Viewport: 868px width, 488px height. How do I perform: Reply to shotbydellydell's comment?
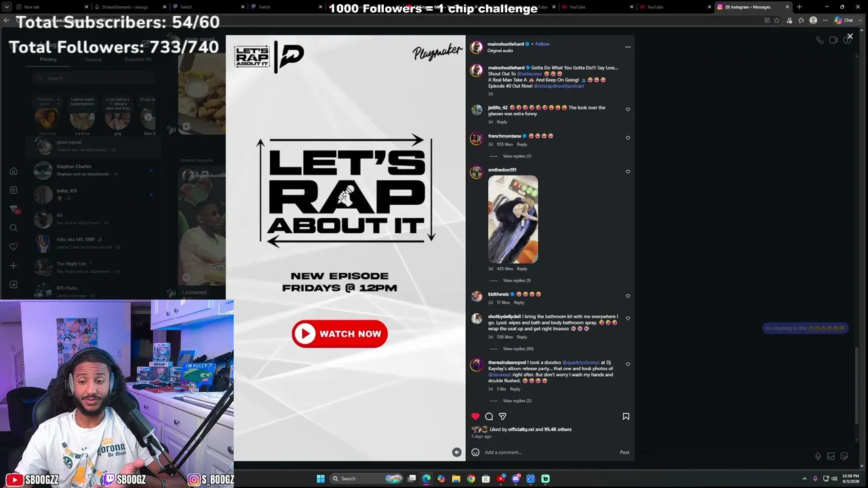pos(521,337)
